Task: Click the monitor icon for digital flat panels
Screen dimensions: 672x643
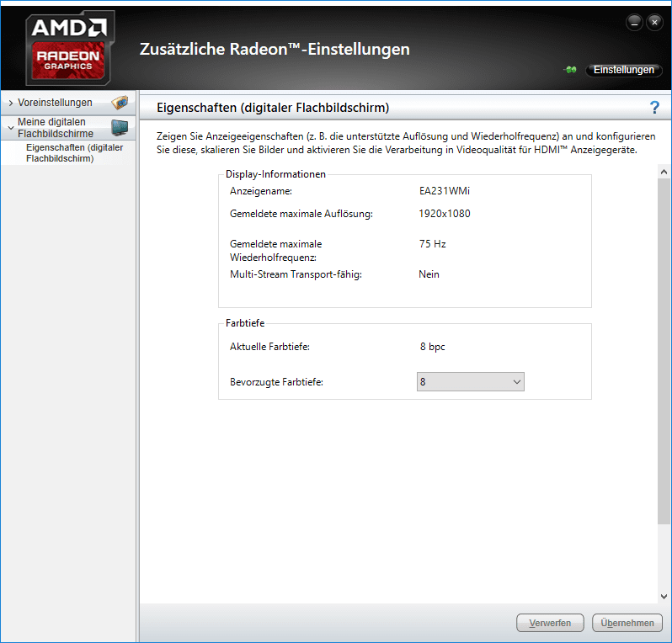Action: coord(120,127)
